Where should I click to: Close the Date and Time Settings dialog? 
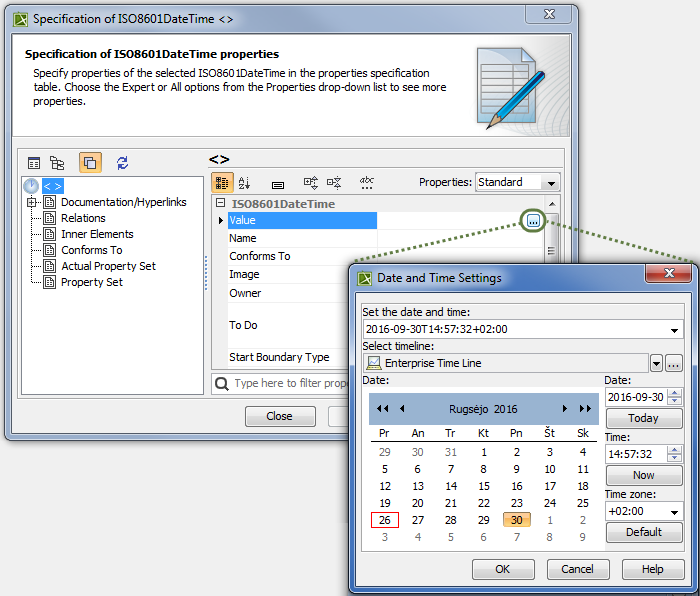668,273
